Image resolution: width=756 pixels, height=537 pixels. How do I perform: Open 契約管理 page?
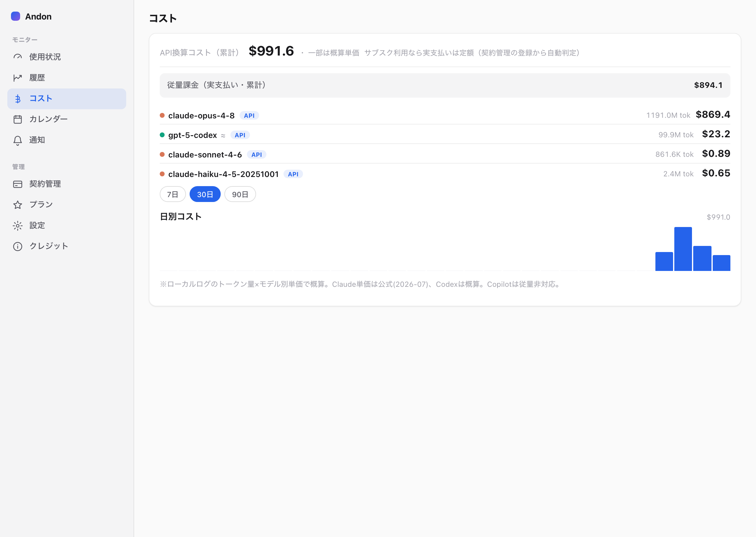click(x=67, y=184)
